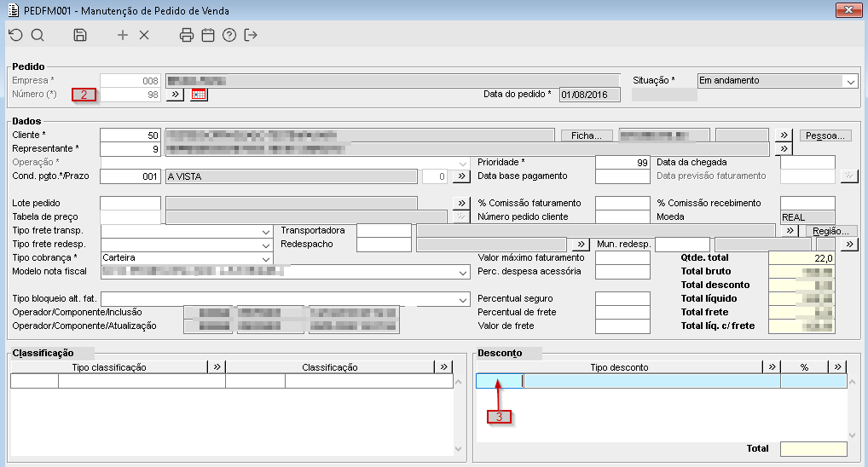The image size is (868, 467).
Task: Click lookup arrows in Classificação column header
Action: (x=444, y=366)
